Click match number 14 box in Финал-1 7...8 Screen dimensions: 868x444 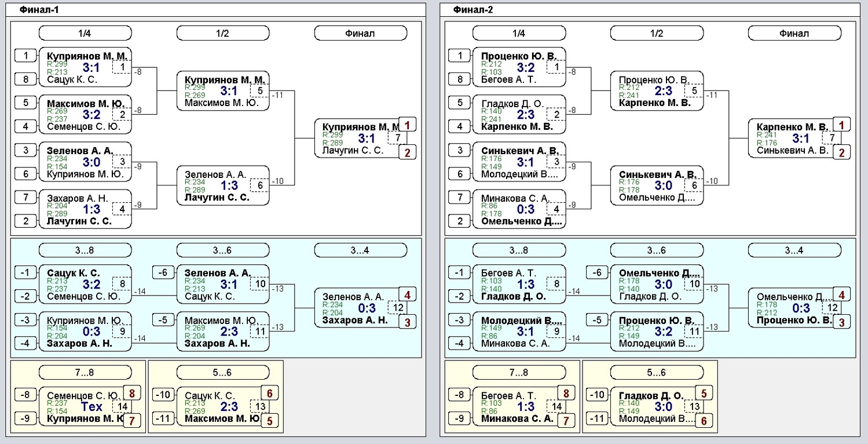pyautogui.click(x=122, y=407)
